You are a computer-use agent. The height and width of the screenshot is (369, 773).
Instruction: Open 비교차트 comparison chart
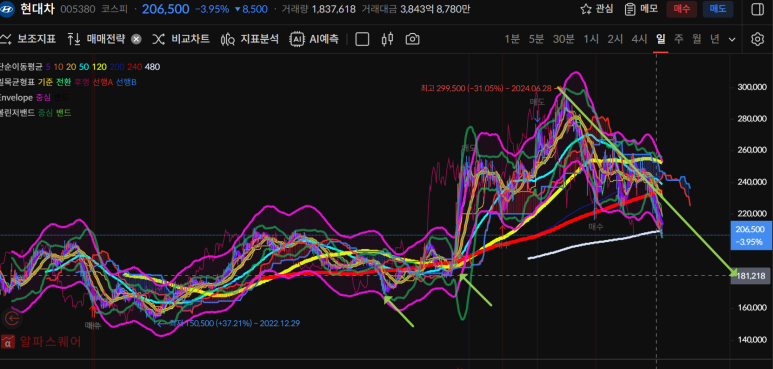pyautogui.click(x=180, y=39)
